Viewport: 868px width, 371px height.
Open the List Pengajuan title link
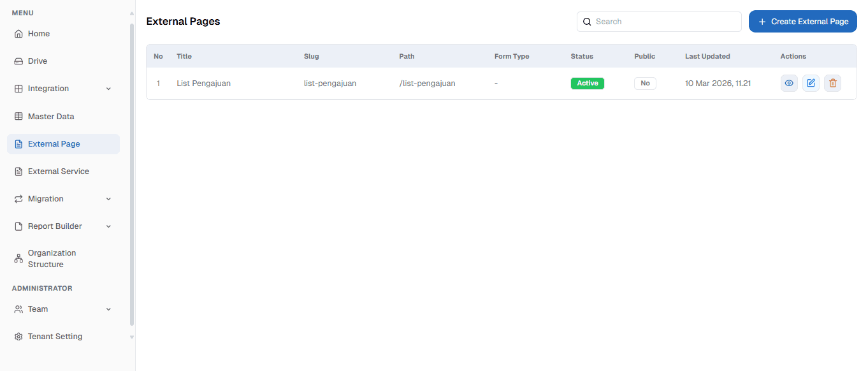(x=203, y=83)
